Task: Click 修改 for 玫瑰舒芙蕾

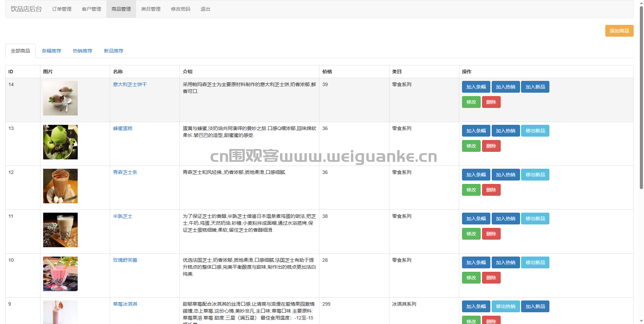Action: click(x=471, y=278)
